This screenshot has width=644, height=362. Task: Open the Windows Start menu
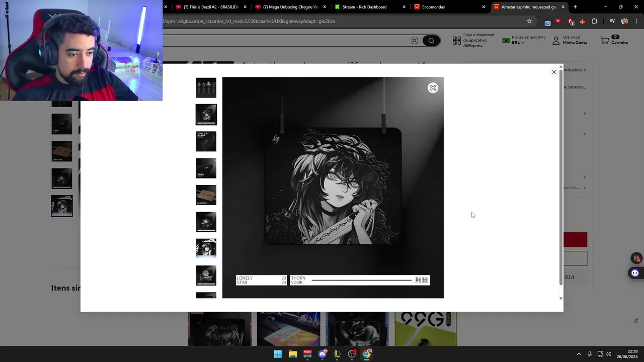tap(278, 354)
